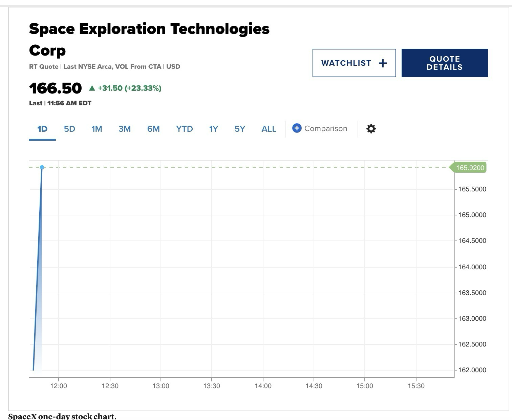This screenshot has width=512, height=420.
Task: Add stock to Watchlist
Action: point(354,63)
